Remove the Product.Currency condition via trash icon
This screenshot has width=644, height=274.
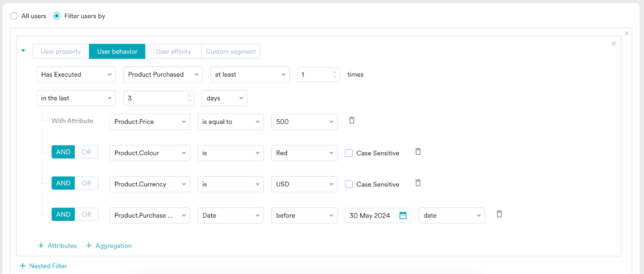(x=418, y=183)
